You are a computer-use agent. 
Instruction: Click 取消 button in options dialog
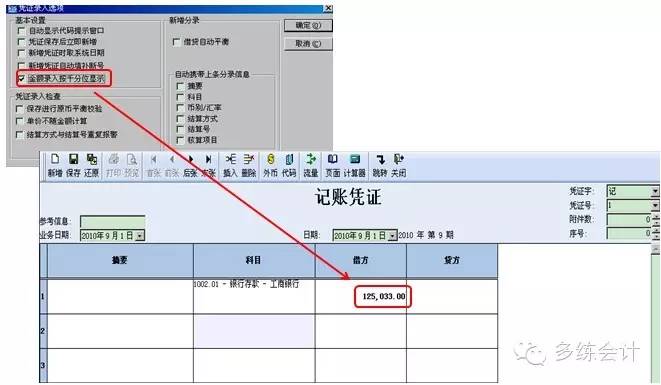308,44
